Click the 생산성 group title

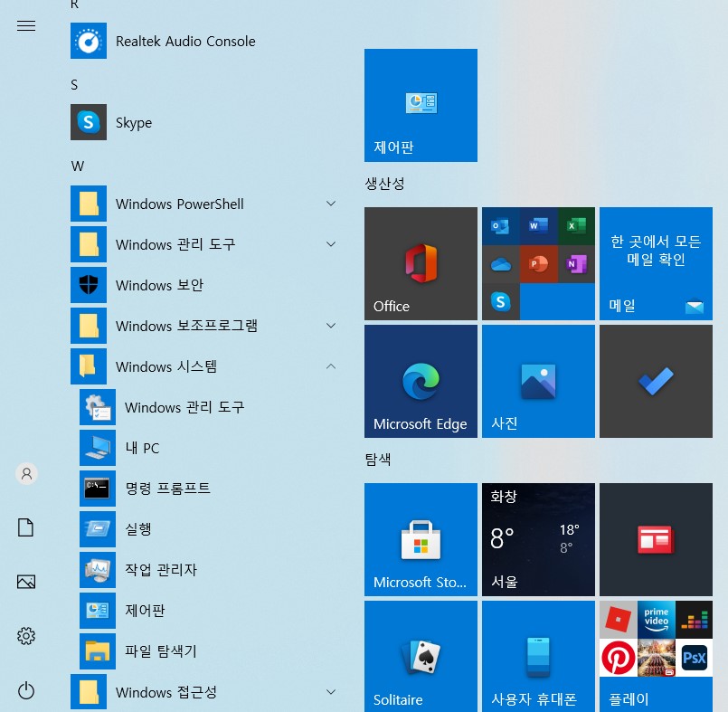384,184
